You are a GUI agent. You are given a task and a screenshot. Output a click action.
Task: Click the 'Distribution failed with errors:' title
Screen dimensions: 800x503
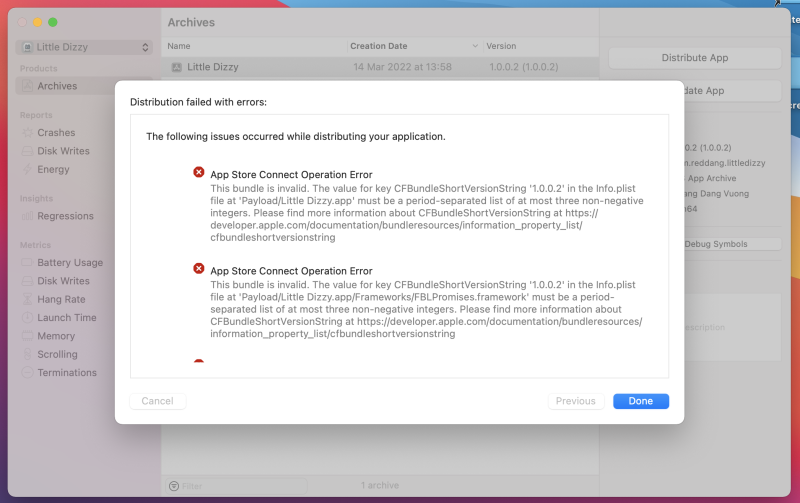[x=198, y=102]
